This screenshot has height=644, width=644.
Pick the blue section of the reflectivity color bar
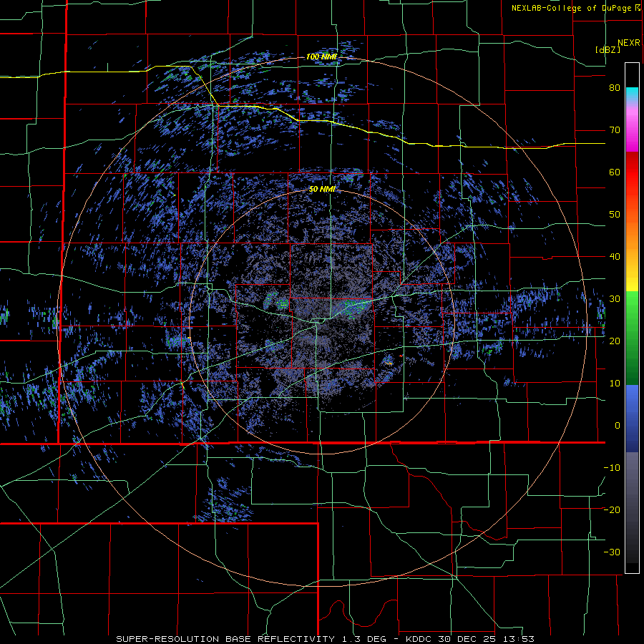[632, 418]
